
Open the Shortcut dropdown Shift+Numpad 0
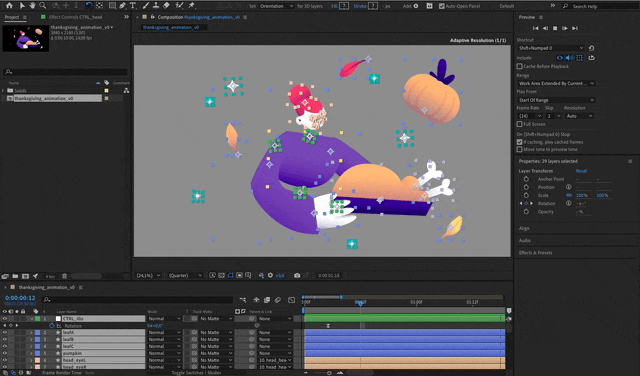click(x=551, y=48)
